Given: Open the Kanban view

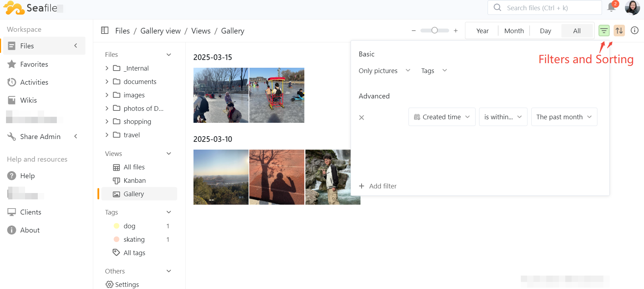Looking at the screenshot, I should click(x=134, y=180).
